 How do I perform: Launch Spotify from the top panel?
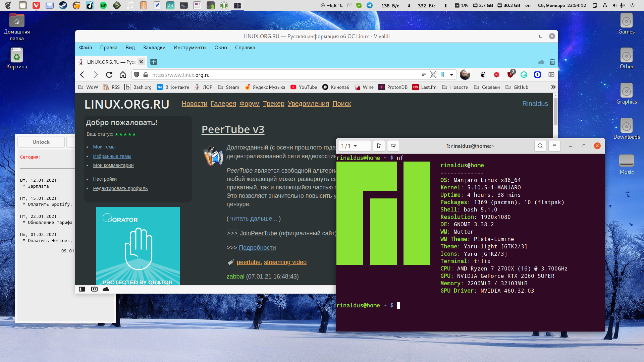pos(103,5)
